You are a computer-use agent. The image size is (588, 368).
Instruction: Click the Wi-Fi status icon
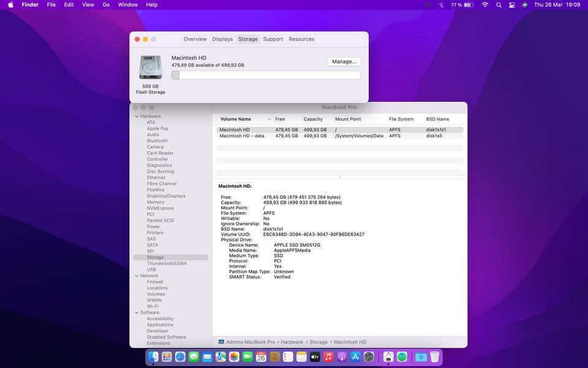click(x=485, y=5)
